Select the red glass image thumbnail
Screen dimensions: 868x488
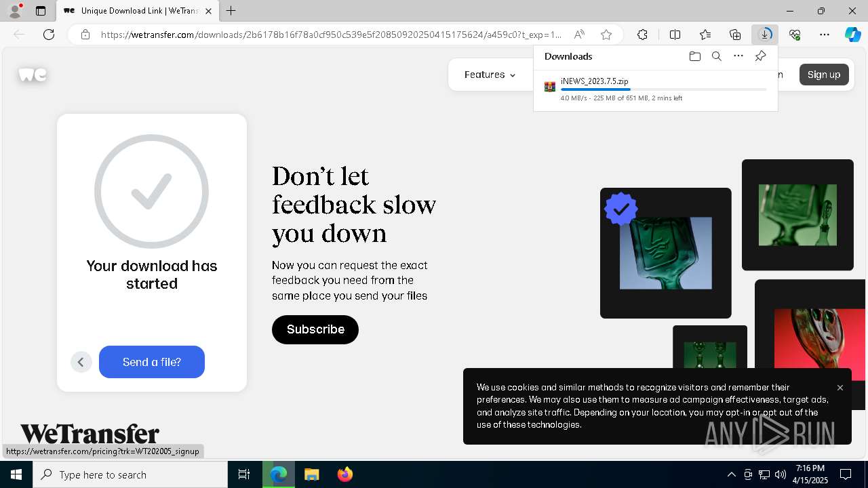click(x=819, y=344)
